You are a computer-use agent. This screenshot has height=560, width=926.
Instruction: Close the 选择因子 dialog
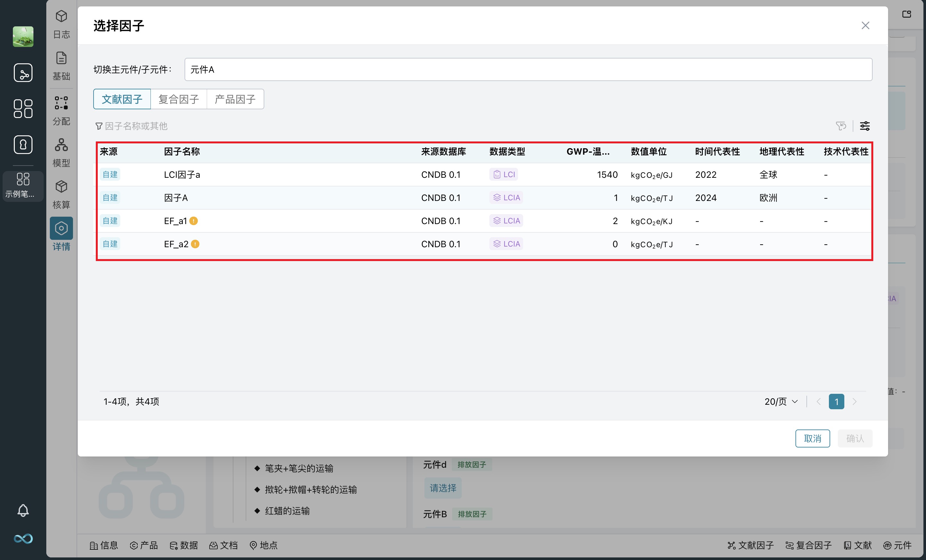tap(865, 26)
